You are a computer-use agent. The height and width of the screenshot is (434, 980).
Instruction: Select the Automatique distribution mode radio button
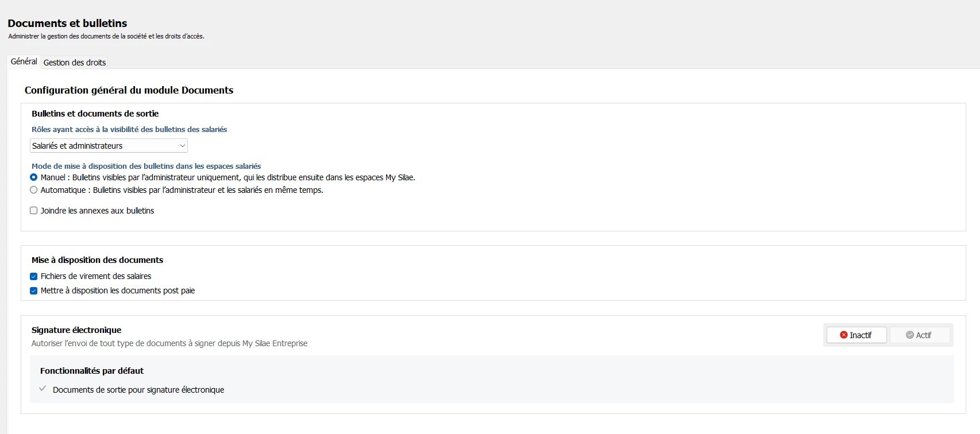pyautogui.click(x=34, y=190)
